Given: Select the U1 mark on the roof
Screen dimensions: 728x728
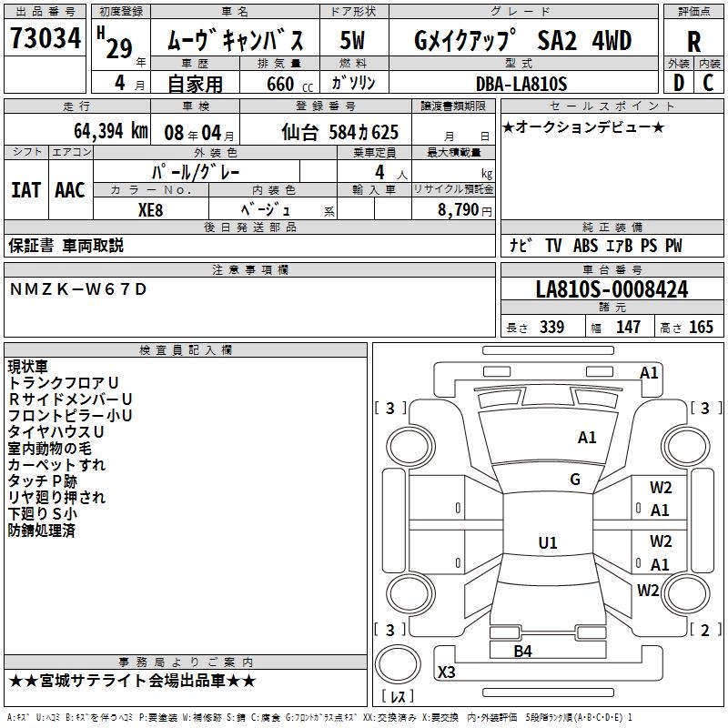Looking at the screenshot, I should [x=548, y=542].
